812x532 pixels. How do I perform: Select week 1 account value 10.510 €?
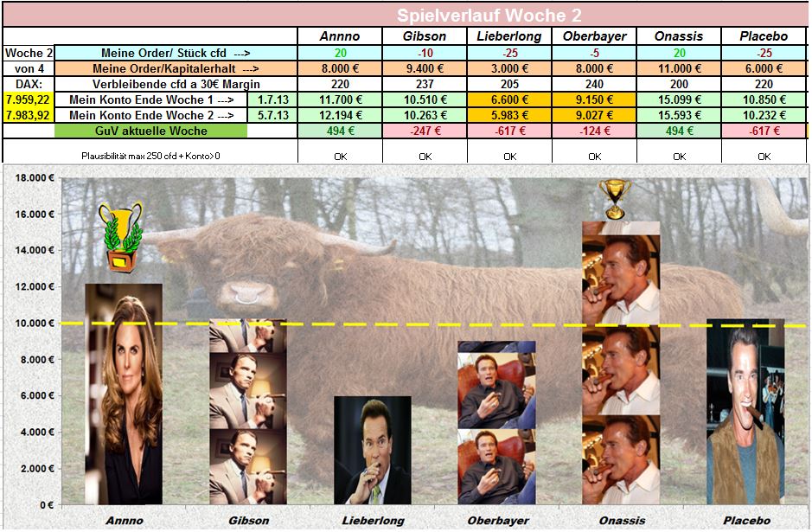(x=425, y=99)
